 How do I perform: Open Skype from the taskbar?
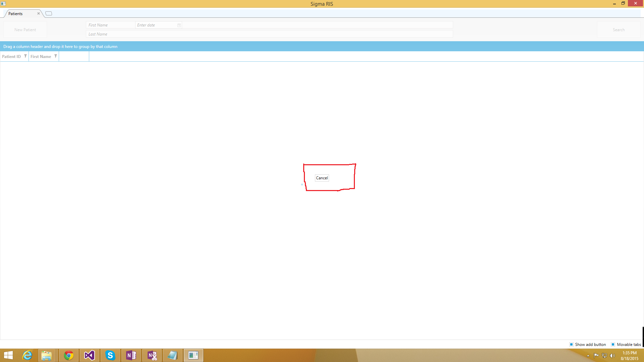point(110,355)
